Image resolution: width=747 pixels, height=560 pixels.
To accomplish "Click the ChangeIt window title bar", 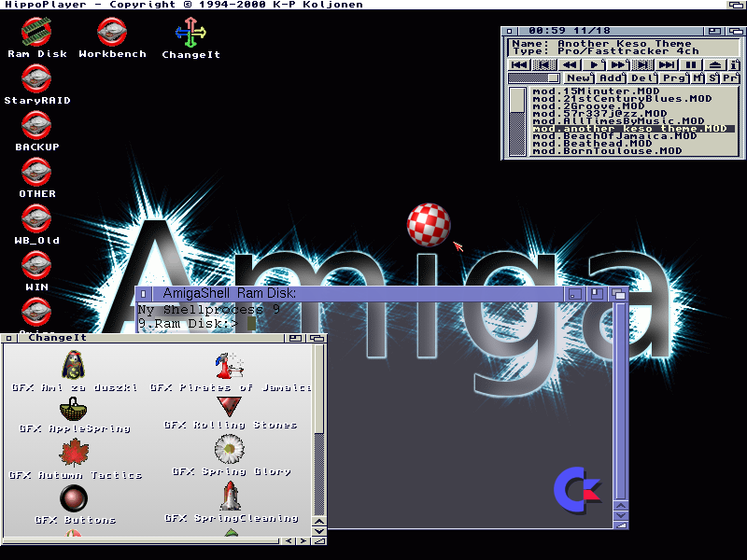I will click(150, 338).
